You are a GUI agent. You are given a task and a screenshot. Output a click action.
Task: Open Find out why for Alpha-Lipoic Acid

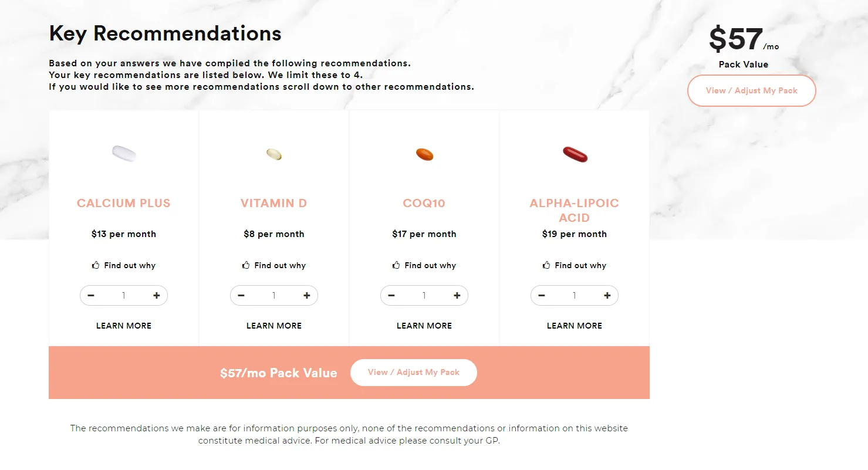point(575,265)
